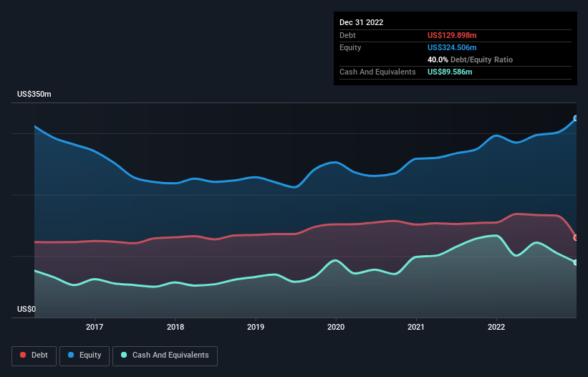Image resolution: width=588 pixels, height=377 pixels.
Task: Click the Debt row label in tooltip
Action: pyautogui.click(x=347, y=35)
